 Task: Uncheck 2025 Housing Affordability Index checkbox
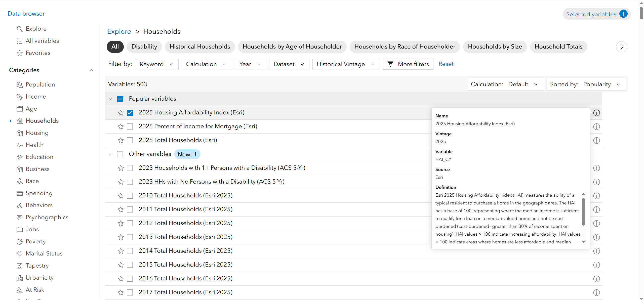click(x=130, y=113)
